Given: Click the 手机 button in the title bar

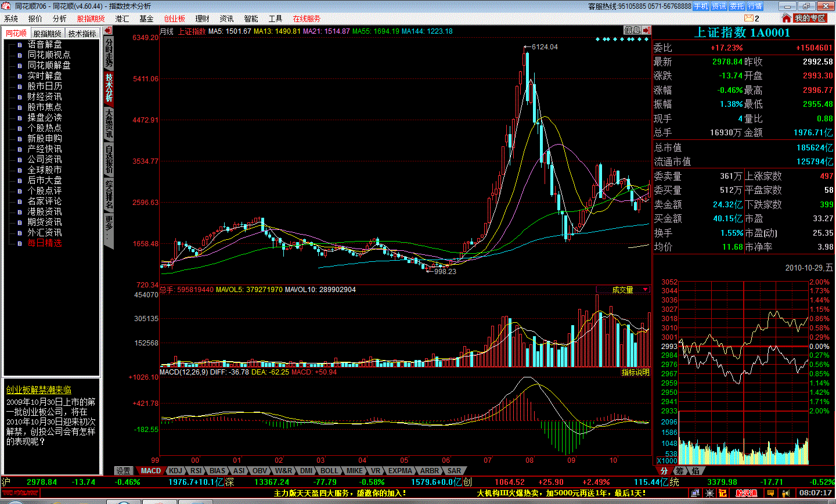Looking at the screenshot, I should 701,6.
